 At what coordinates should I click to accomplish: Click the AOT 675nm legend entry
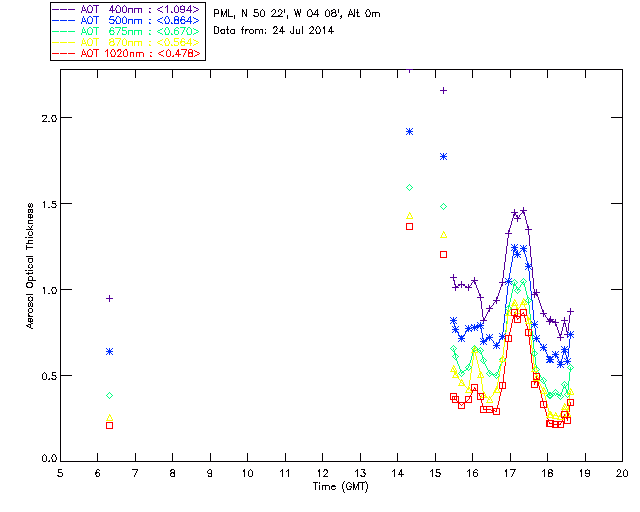[x=126, y=31]
